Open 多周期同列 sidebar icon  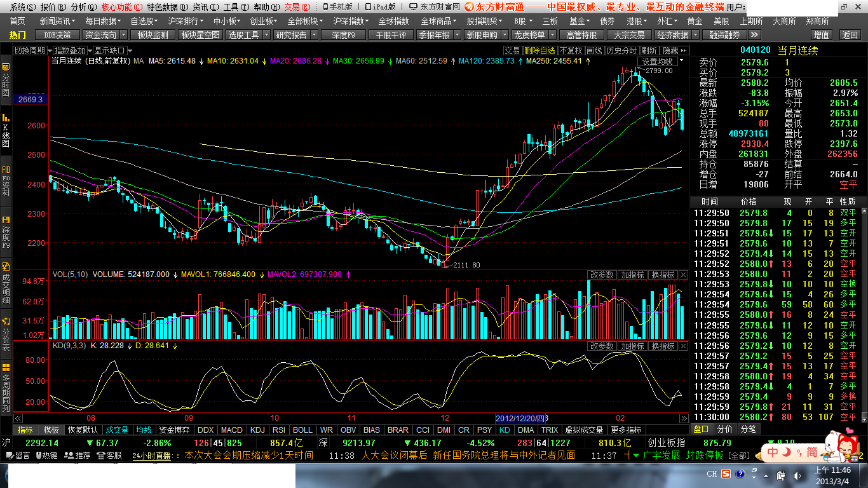coord(6,388)
